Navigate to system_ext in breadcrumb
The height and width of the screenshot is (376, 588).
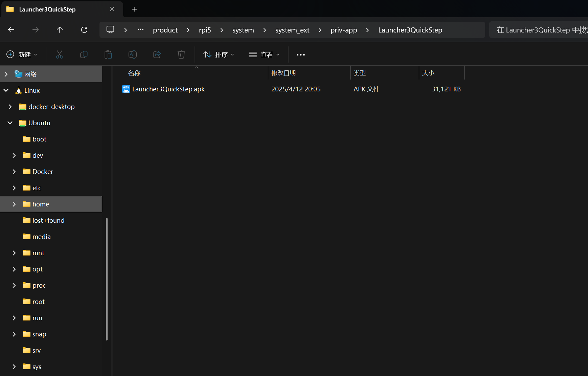point(292,30)
